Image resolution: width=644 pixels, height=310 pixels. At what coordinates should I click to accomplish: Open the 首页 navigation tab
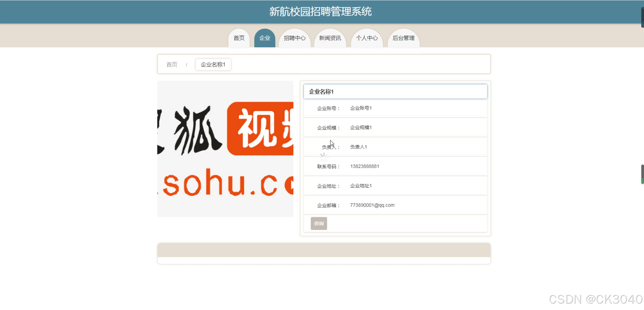coord(239,38)
